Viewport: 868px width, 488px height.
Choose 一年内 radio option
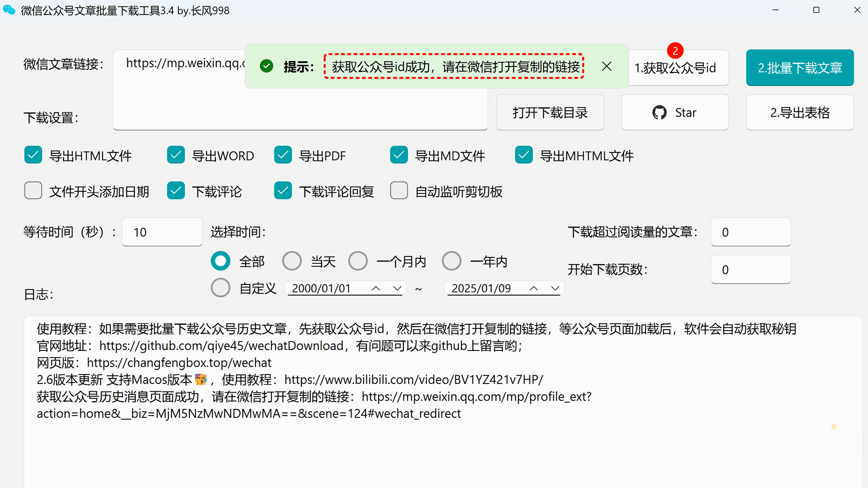[451, 261]
